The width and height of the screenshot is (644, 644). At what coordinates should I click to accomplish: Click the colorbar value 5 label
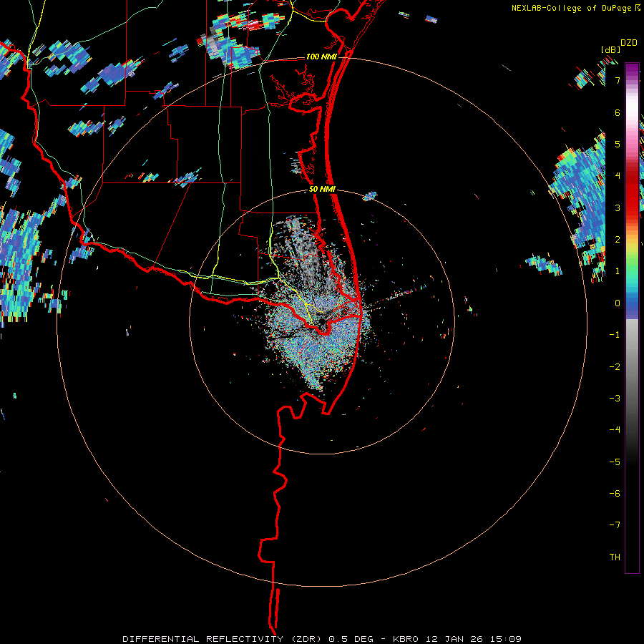coord(618,144)
